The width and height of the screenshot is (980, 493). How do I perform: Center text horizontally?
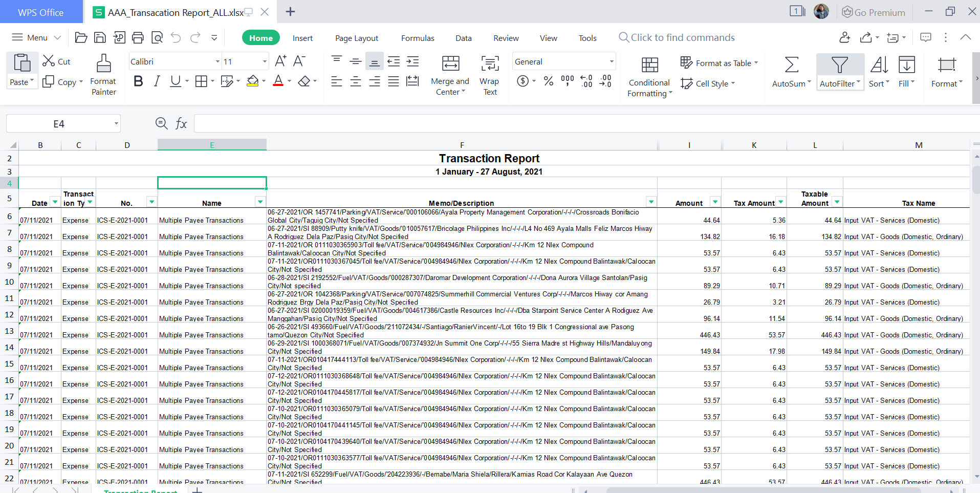(356, 81)
